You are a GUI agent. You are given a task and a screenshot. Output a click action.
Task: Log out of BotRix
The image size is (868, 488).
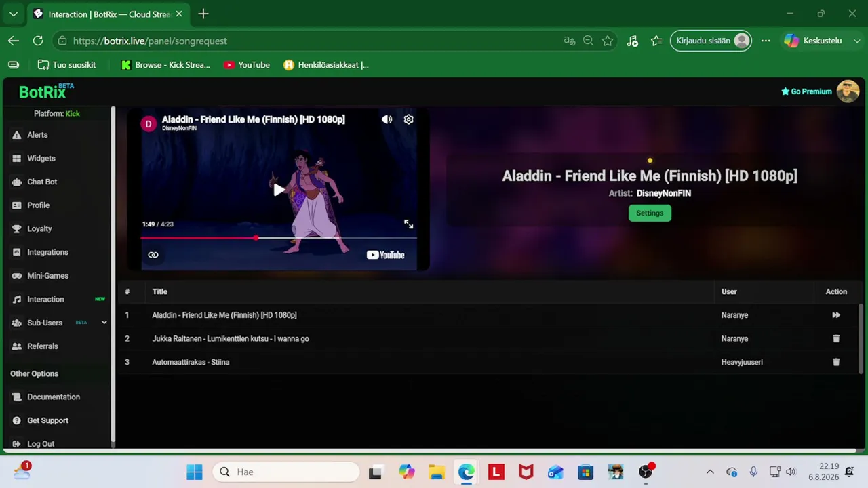[40, 444]
